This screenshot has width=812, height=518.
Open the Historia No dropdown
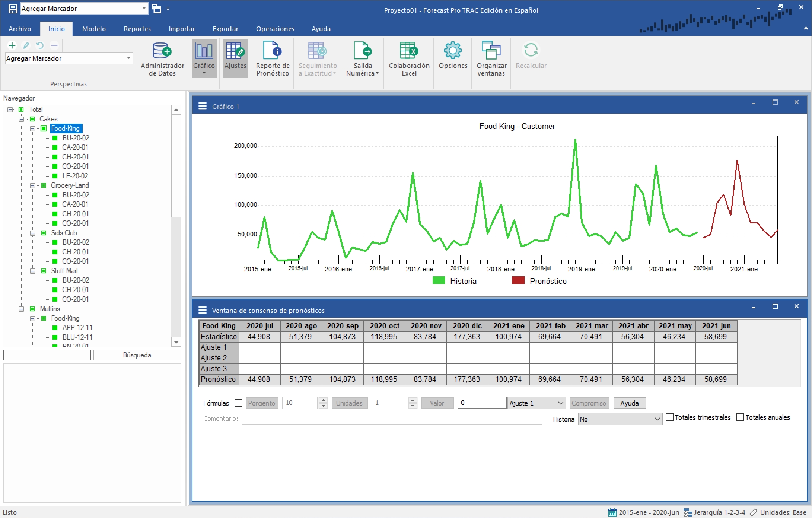620,419
